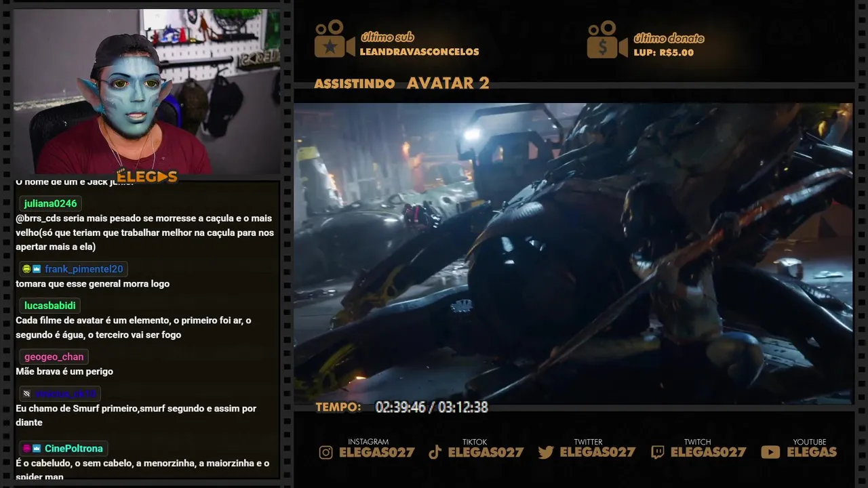
Task: Click message starting 'É o cabeludo, o sem cabelo'
Action: 142,470
